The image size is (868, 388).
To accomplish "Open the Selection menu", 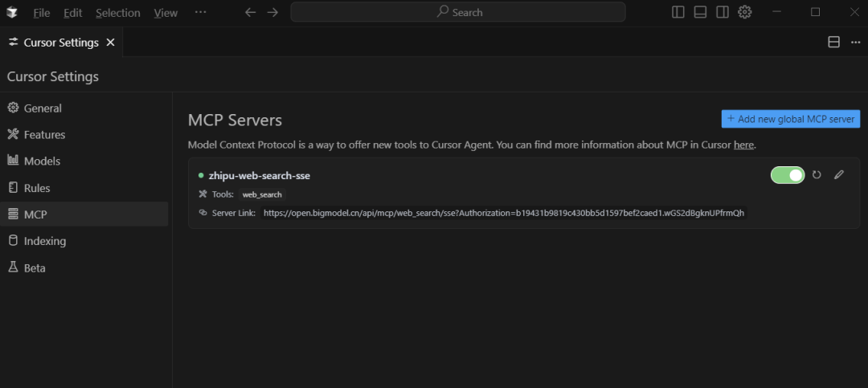I will coord(118,13).
